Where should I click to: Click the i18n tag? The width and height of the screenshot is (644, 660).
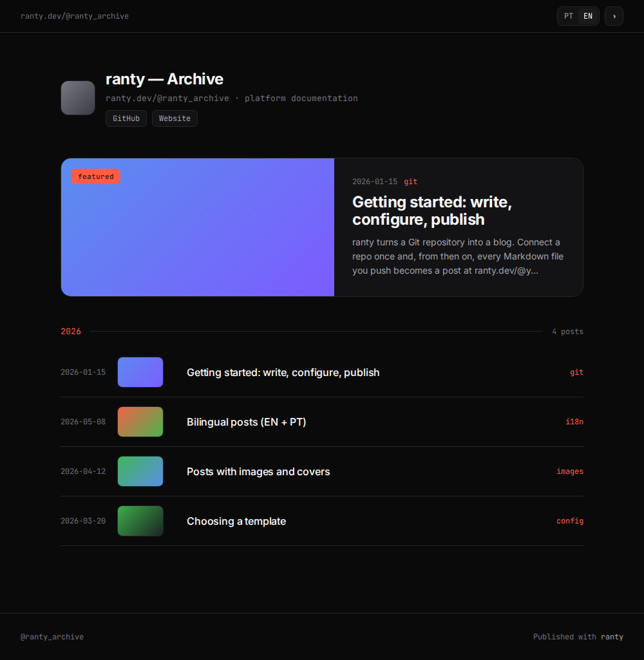(574, 422)
